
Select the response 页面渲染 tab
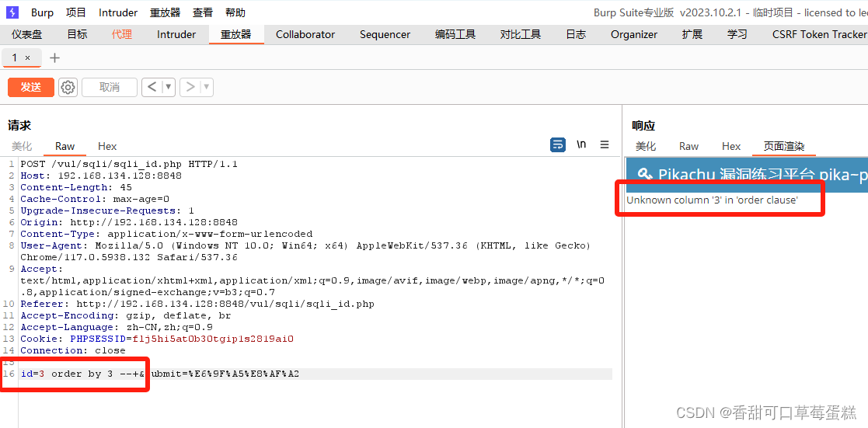point(783,146)
